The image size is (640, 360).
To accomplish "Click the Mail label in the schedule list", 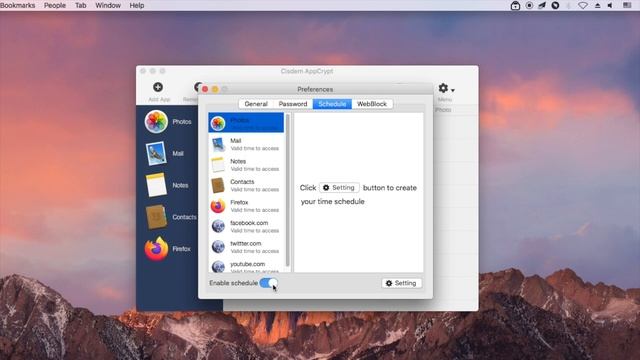I will pos(236,140).
